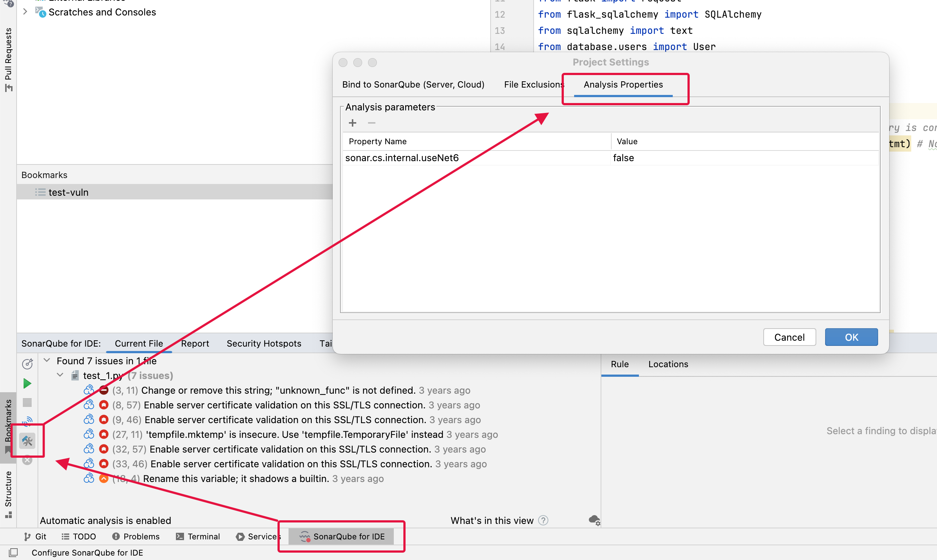Click the help question mark icon
The image size is (937, 560).
(x=543, y=520)
